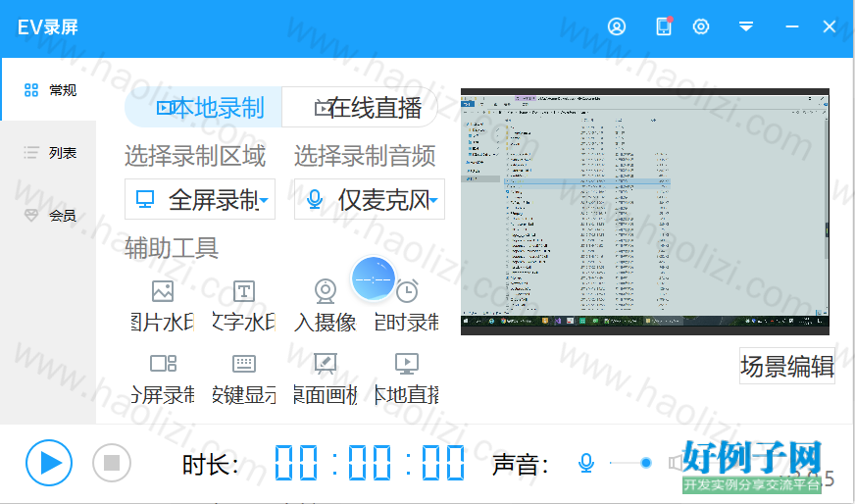Open the 定时录制 scheduled recording tool
855x504 pixels.
[407, 306]
